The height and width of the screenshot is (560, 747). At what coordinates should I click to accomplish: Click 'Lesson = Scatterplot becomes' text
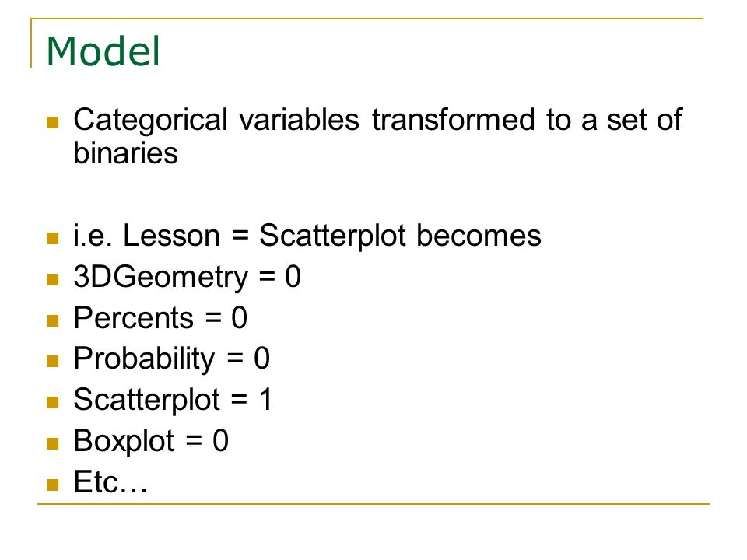click(332, 235)
